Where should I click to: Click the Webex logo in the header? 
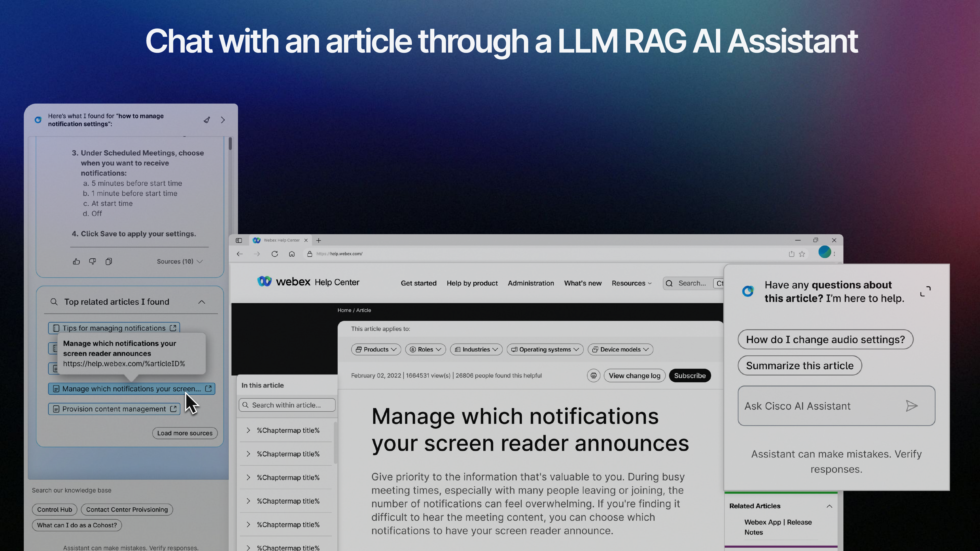265,282
